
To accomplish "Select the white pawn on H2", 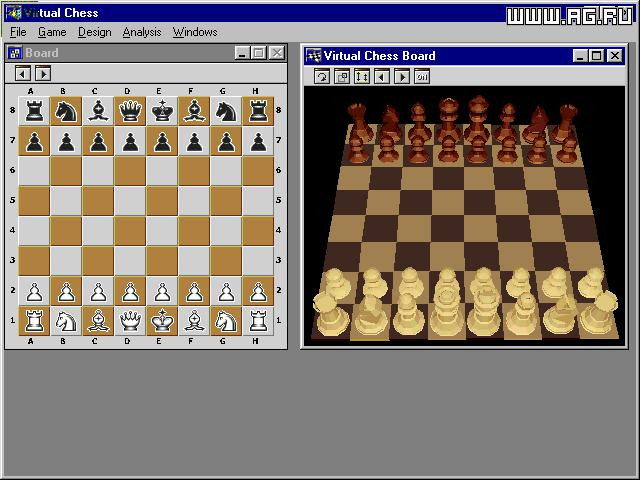I will pos(258,291).
